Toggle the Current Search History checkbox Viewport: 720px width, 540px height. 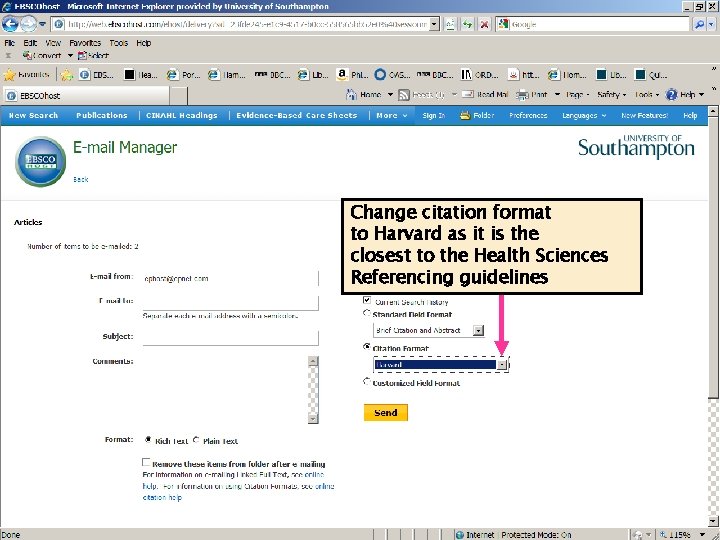366,300
